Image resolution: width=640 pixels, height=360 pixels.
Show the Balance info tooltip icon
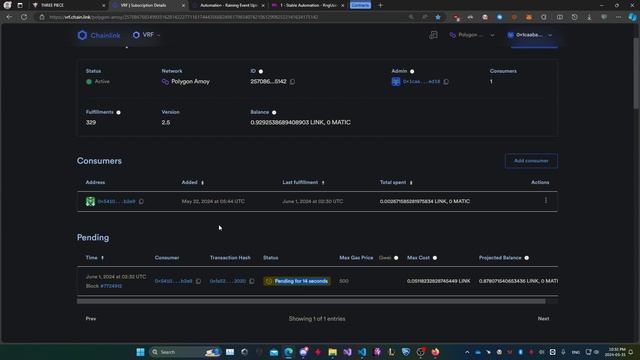pos(274,113)
